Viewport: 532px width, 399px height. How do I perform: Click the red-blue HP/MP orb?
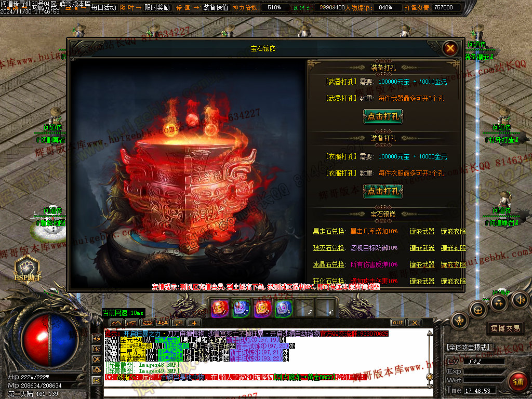click(49, 339)
